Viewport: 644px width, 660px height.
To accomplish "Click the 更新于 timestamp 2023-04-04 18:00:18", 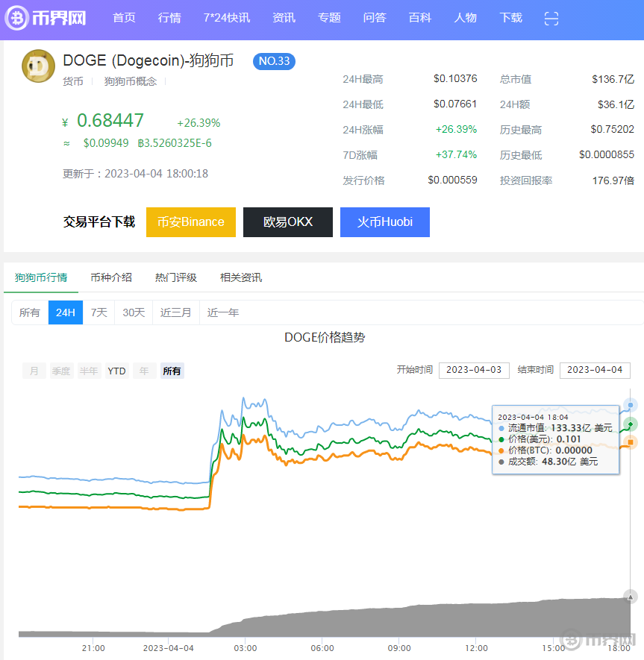I will pyautogui.click(x=156, y=174).
